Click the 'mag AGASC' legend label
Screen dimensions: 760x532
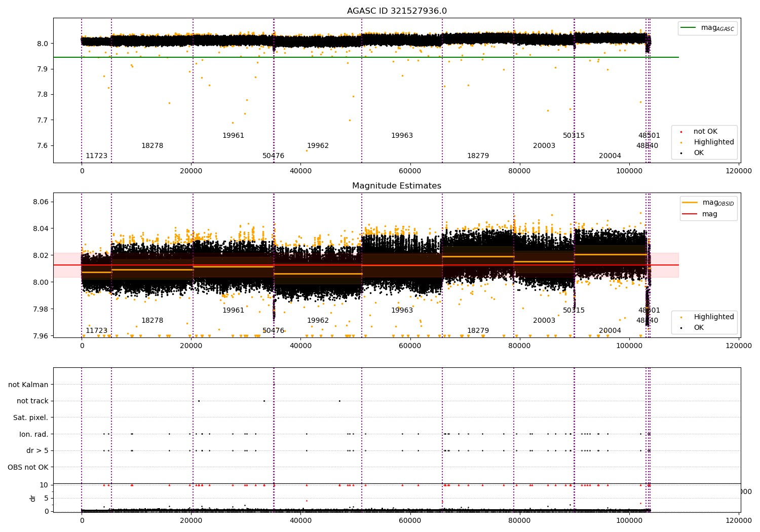coord(717,28)
